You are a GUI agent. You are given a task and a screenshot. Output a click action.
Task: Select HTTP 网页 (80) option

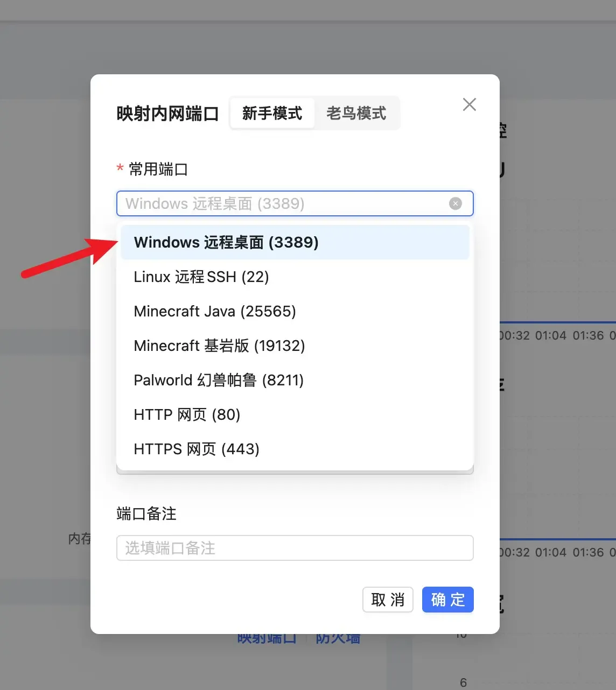point(186,414)
